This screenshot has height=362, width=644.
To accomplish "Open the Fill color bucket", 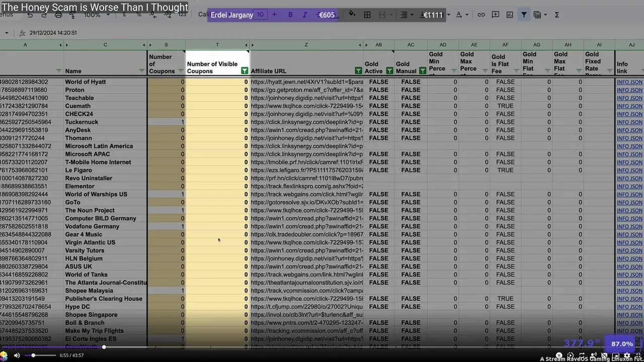I will pos(352,14).
